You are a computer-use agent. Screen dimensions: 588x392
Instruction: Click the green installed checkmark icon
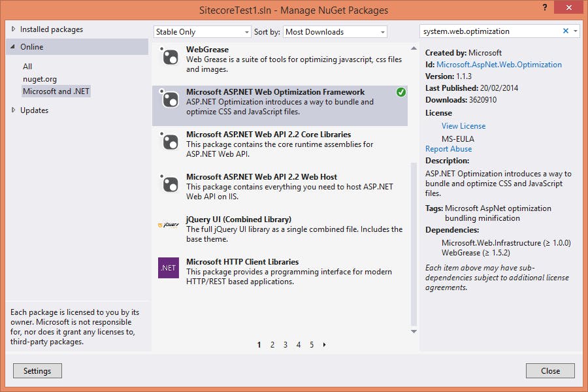(401, 92)
